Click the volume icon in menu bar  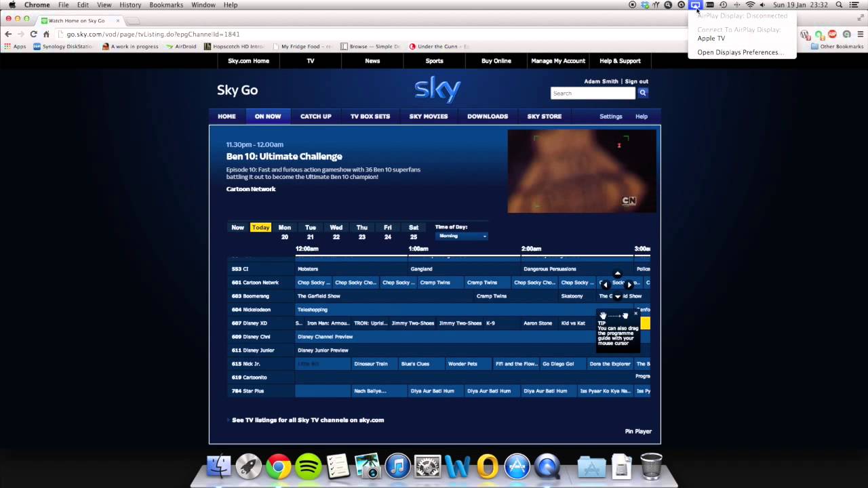(x=764, y=5)
